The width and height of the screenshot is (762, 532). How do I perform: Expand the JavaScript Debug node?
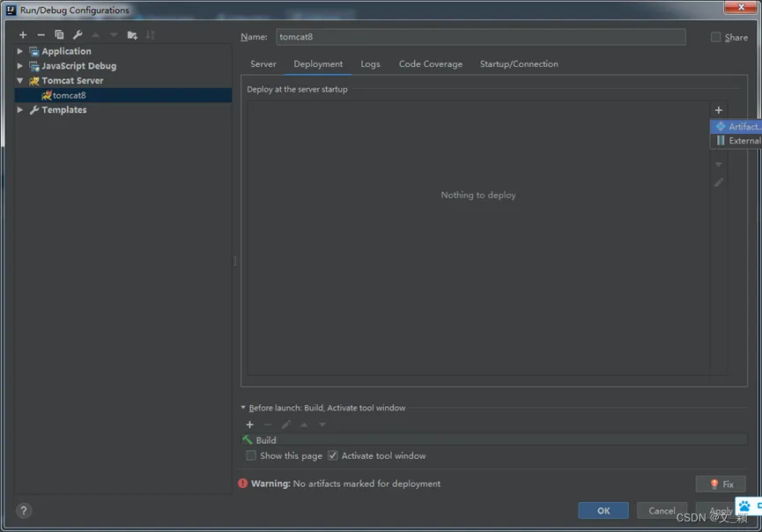click(20, 65)
